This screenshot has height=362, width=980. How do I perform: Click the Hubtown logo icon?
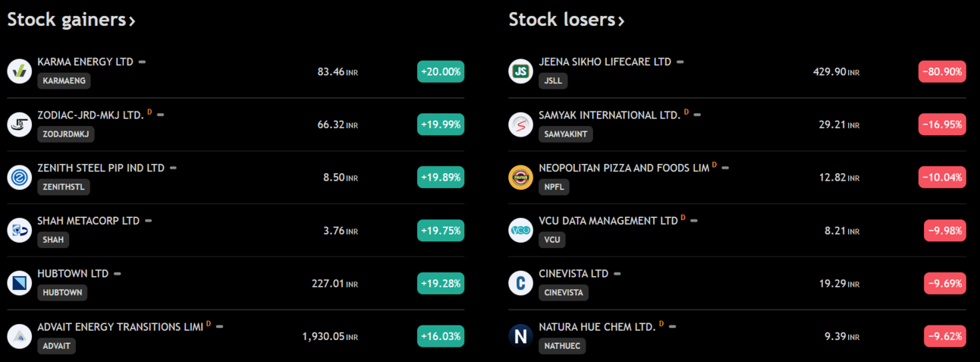point(19,283)
